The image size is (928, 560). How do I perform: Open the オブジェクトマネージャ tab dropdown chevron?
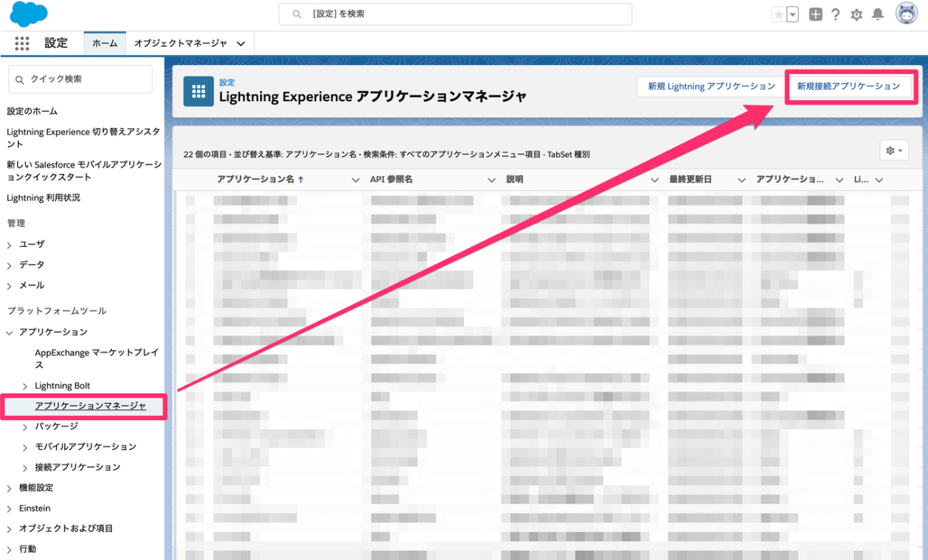pos(241,44)
